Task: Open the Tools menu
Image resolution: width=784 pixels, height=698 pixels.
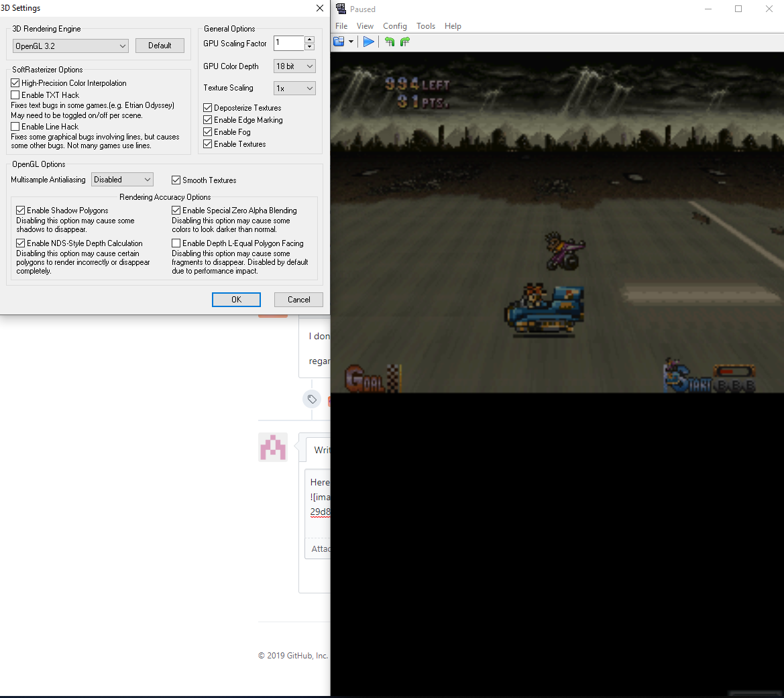Action: click(x=426, y=25)
